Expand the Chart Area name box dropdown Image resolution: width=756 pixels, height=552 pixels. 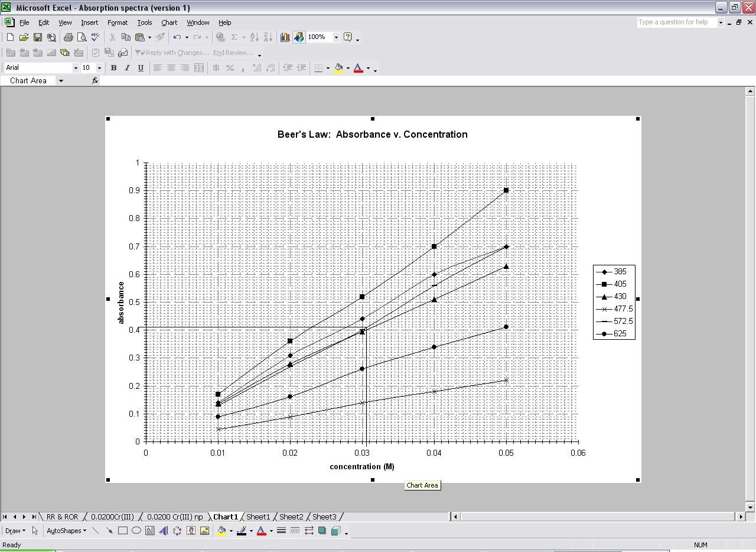point(60,80)
